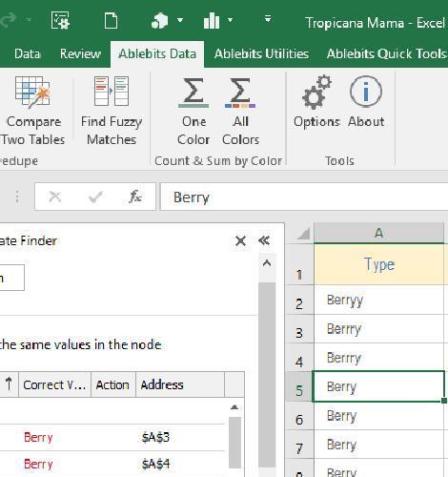
Task: Select row 1 header
Action: (299, 264)
